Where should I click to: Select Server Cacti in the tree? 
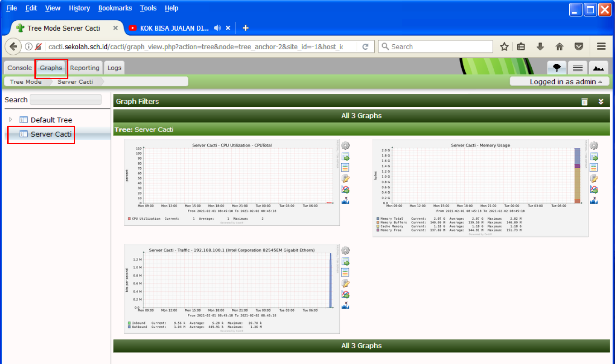[51, 134]
